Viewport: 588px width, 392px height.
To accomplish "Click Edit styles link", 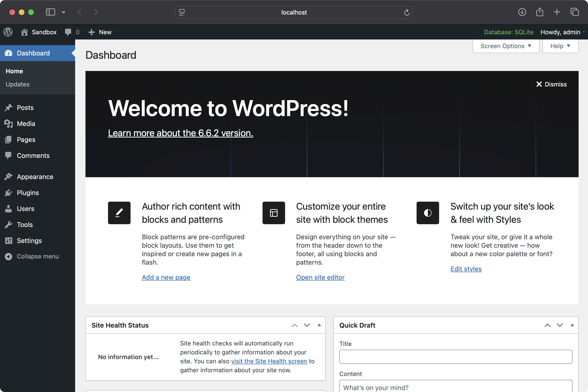I will click(x=466, y=269).
